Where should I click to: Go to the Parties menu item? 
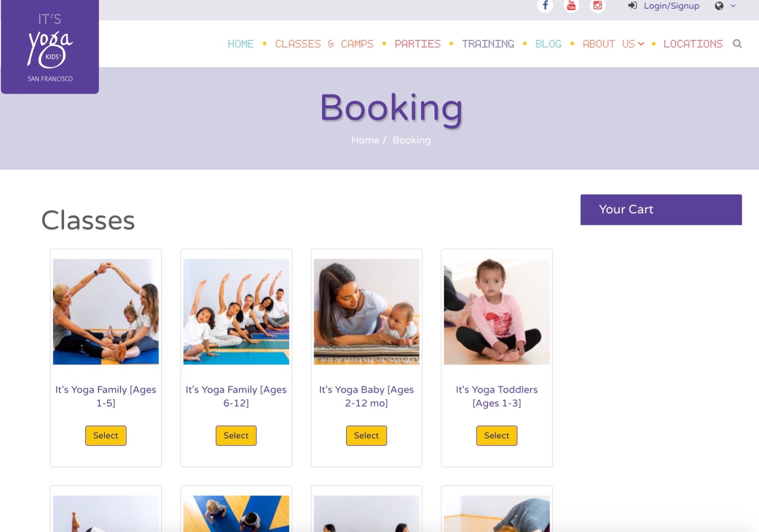(417, 44)
